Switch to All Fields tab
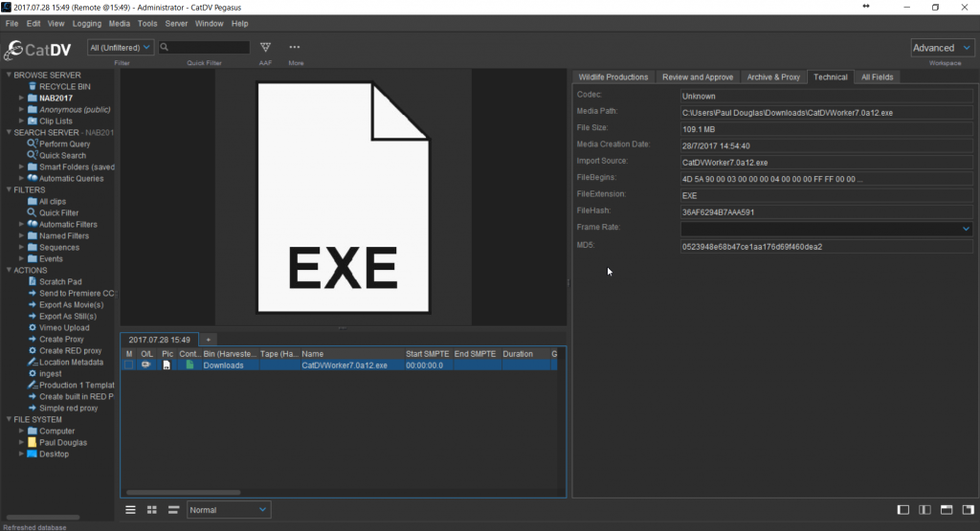Image resolution: width=980 pixels, height=531 pixels. [x=877, y=77]
